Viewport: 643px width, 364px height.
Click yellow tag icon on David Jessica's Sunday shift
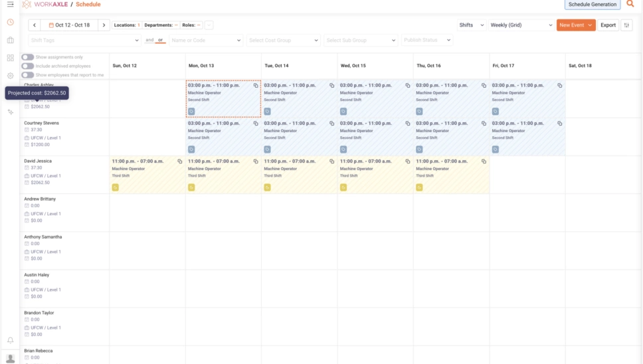coord(115,187)
